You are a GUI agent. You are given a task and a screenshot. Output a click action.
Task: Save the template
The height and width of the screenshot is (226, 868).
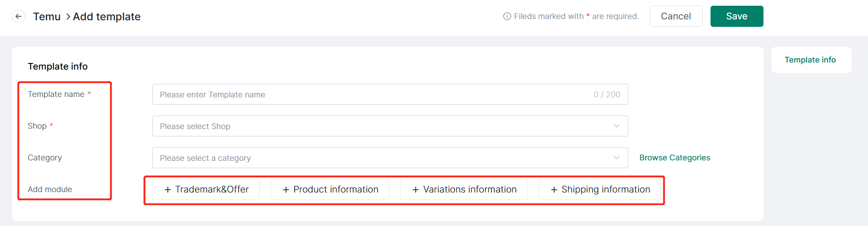tap(737, 16)
